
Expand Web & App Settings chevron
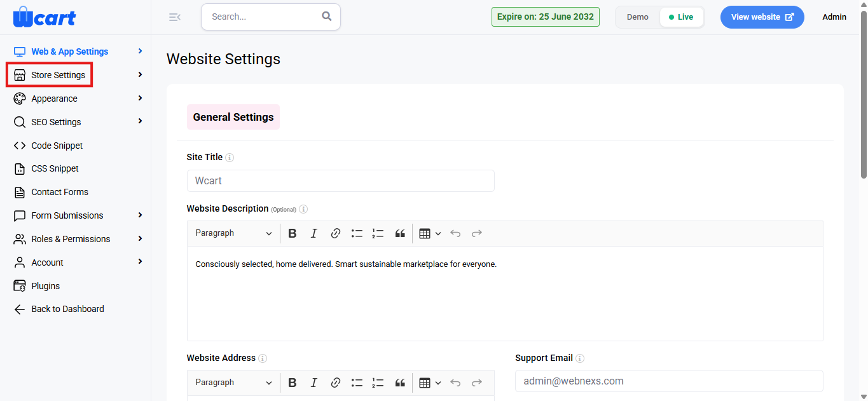141,51
